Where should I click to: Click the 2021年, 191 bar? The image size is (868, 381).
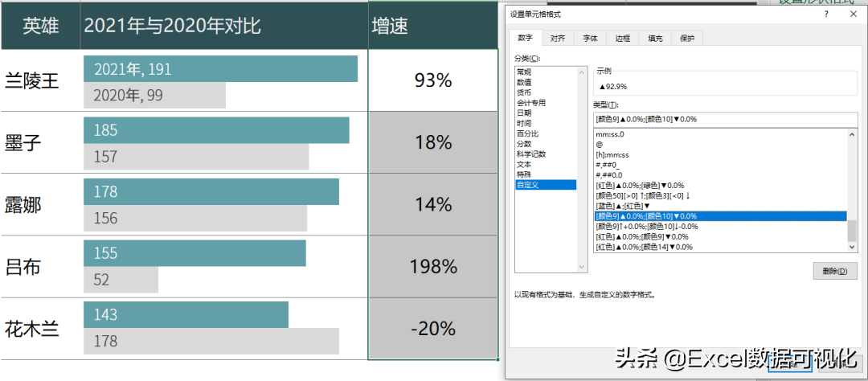tap(220, 68)
